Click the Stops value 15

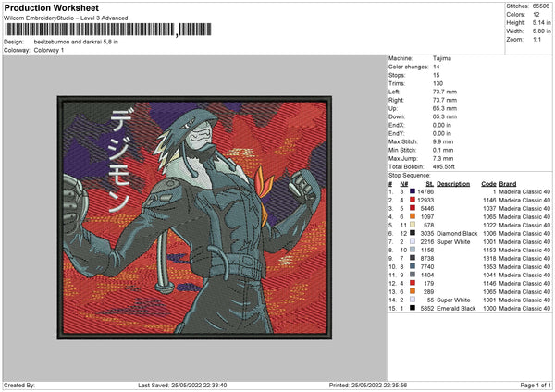click(x=436, y=75)
